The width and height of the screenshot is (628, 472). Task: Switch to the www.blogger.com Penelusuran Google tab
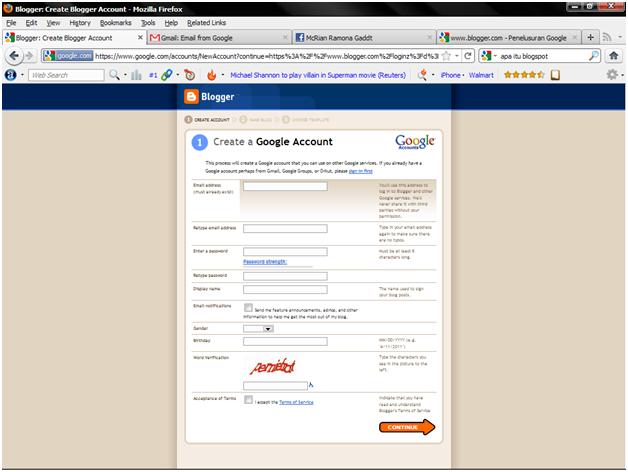click(508, 38)
